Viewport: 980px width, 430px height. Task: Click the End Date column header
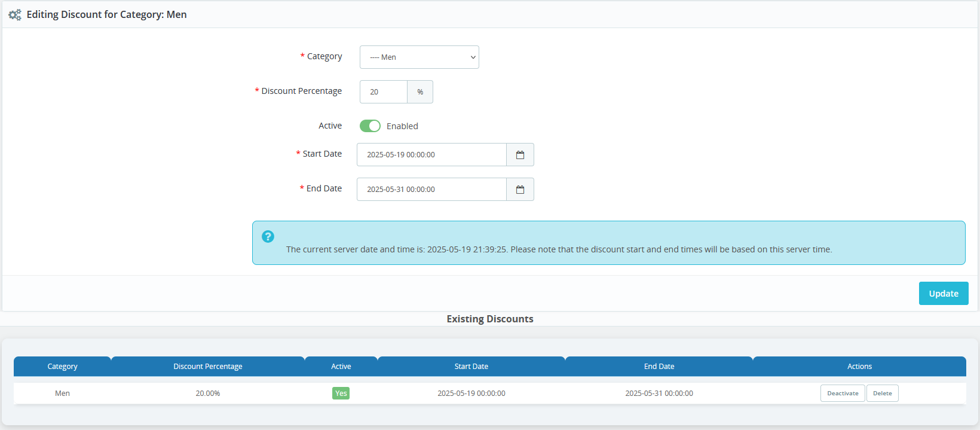[x=659, y=367]
